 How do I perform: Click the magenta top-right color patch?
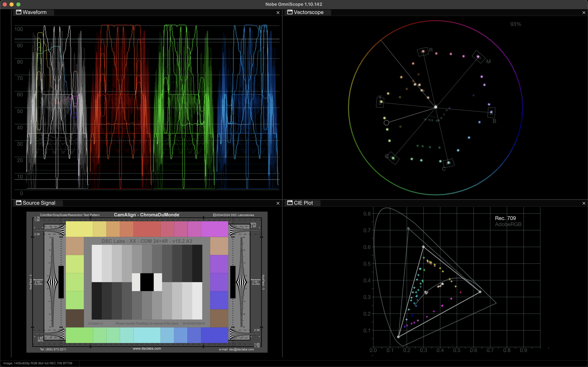[x=214, y=229]
